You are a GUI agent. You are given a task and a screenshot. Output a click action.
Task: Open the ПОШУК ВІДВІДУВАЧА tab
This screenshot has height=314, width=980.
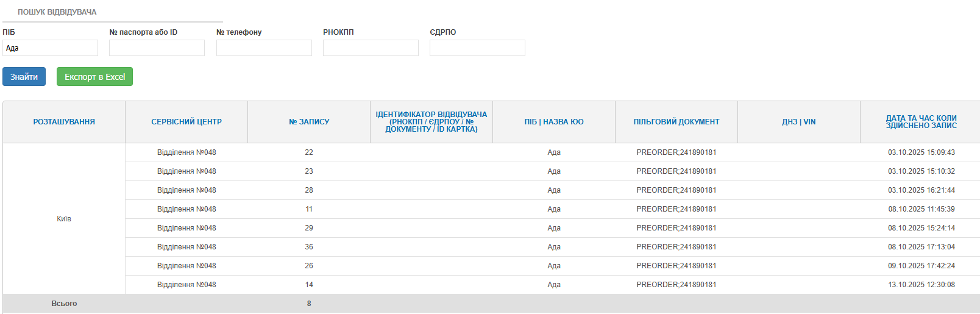pyautogui.click(x=57, y=12)
